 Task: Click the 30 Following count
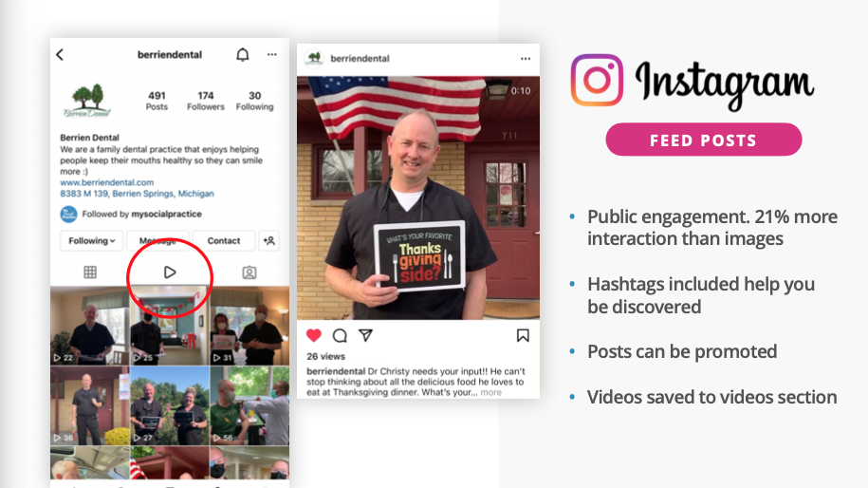click(x=254, y=101)
